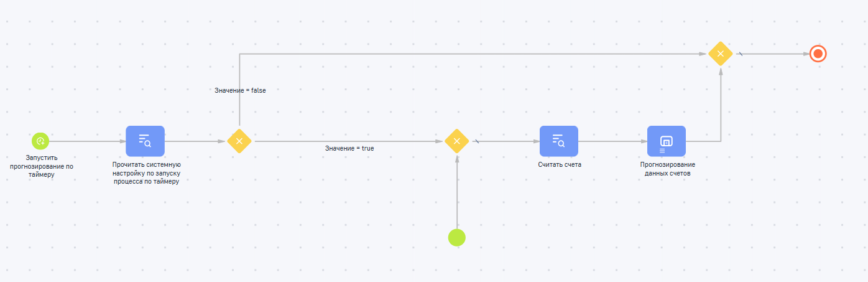The width and height of the screenshot is (868, 282).
Task: Select the flow from timer start to read task
Action: (87, 141)
